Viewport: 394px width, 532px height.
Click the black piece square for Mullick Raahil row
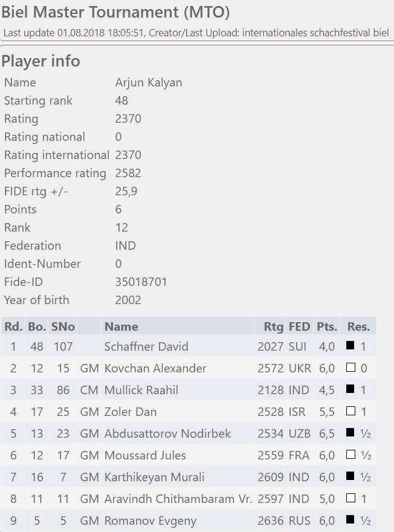[x=350, y=390]
